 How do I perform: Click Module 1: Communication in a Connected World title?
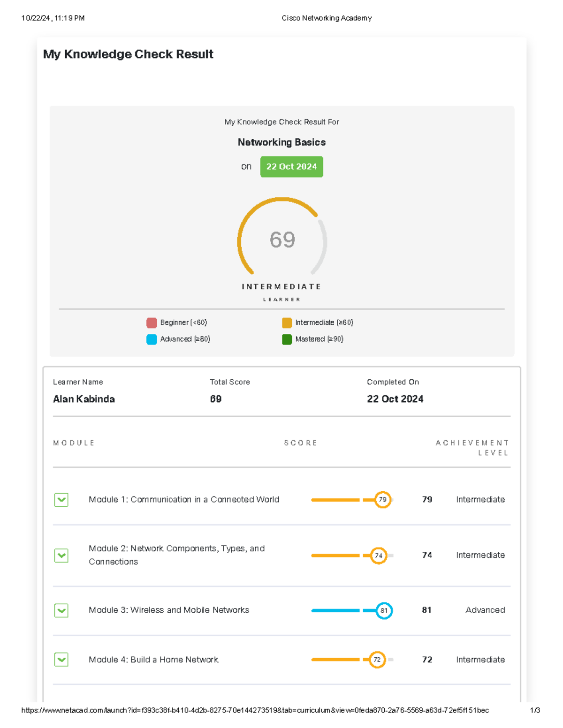coord(184,500)
